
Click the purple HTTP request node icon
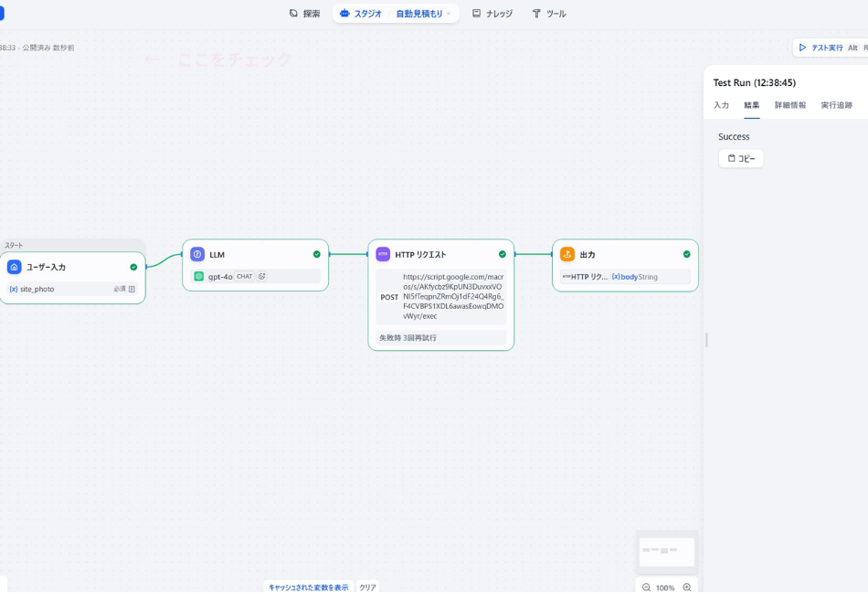pos(383,254)
